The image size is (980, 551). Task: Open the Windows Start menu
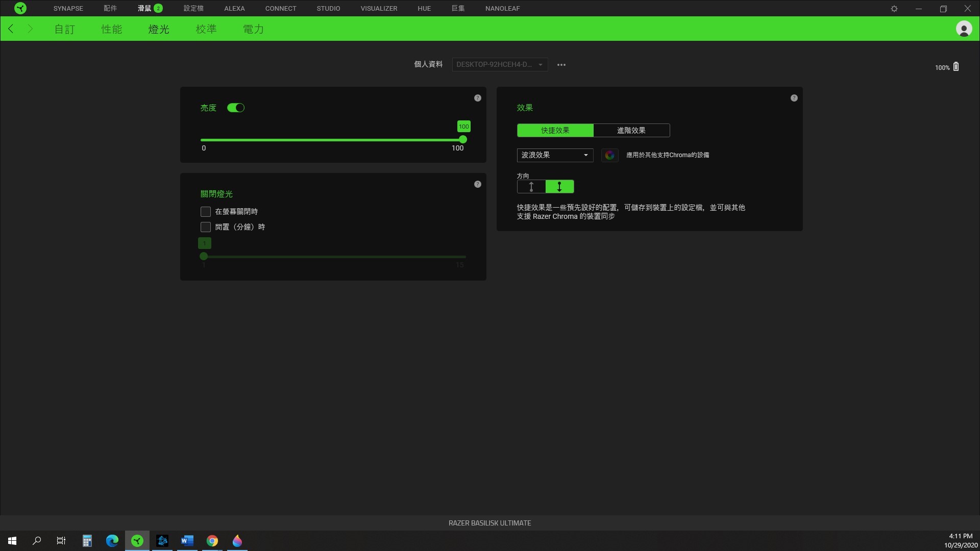12,540
